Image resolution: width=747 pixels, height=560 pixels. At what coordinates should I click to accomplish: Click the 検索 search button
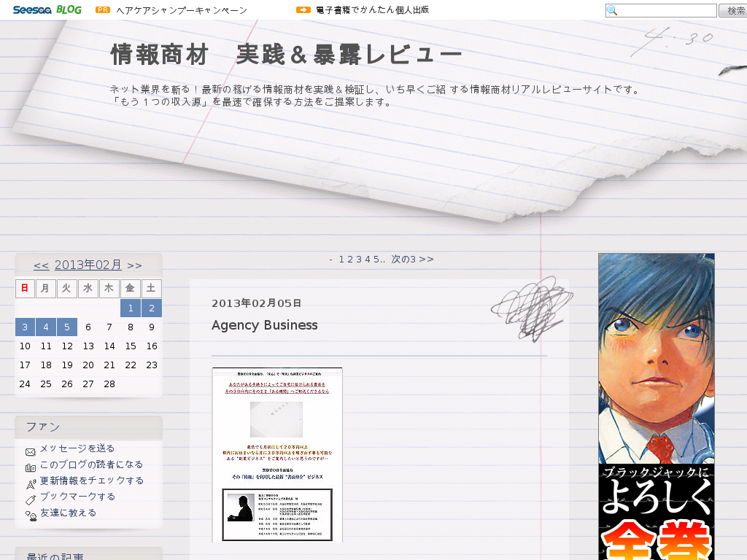coord(734,10)
